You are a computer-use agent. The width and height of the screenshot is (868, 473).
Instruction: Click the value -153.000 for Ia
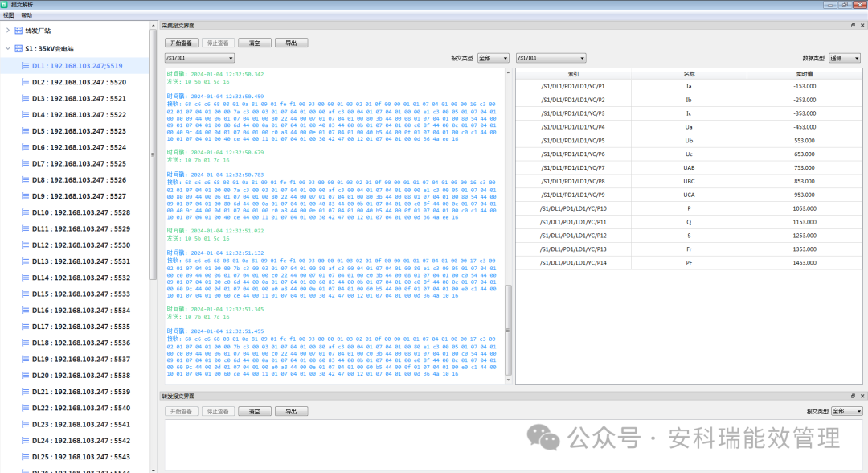(805, 86)
